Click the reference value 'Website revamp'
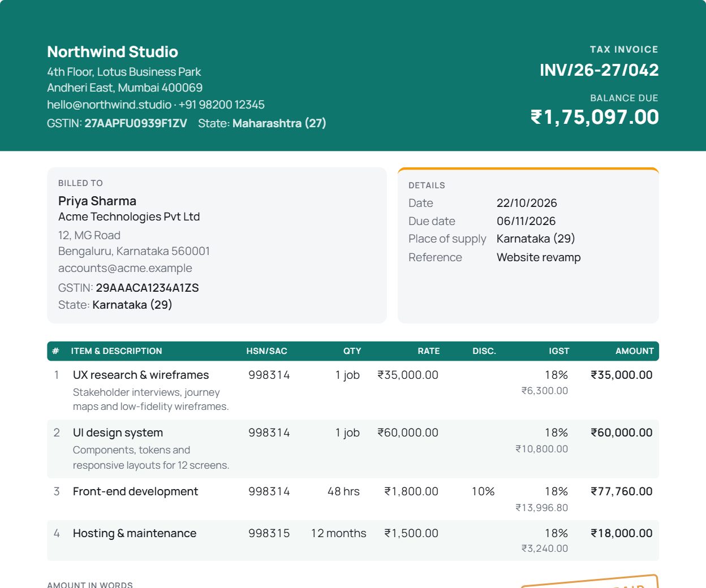The width and height of the screenshot is (706, 588). click(539, 257)
